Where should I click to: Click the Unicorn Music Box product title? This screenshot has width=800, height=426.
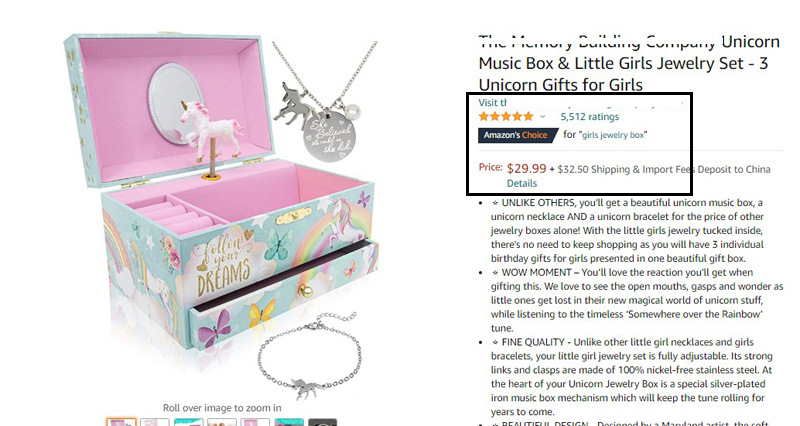point(629,63)
